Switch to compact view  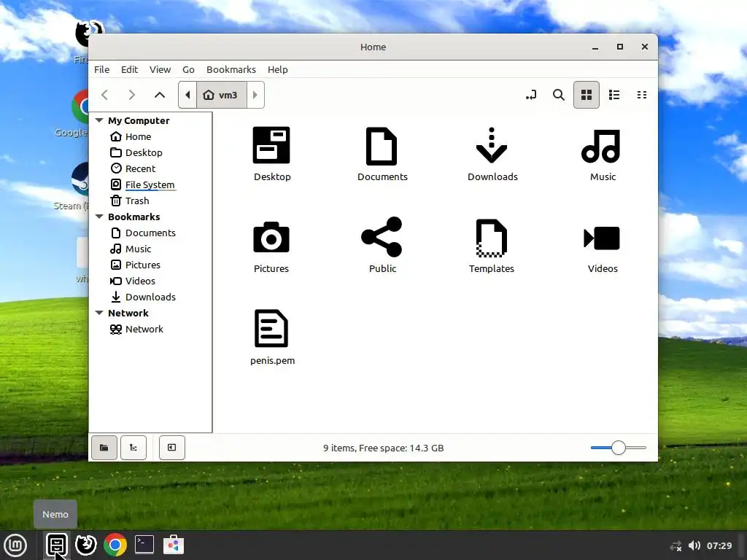[642, 95]
